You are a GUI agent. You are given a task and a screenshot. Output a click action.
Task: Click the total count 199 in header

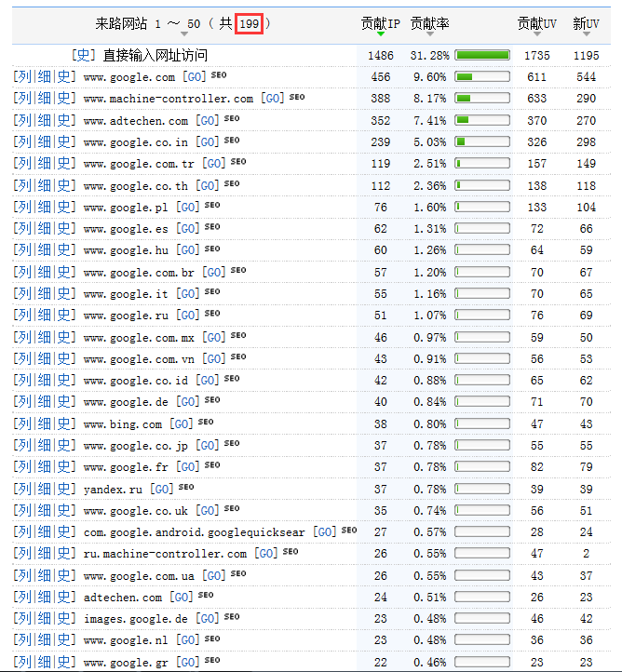coord(249,23)
